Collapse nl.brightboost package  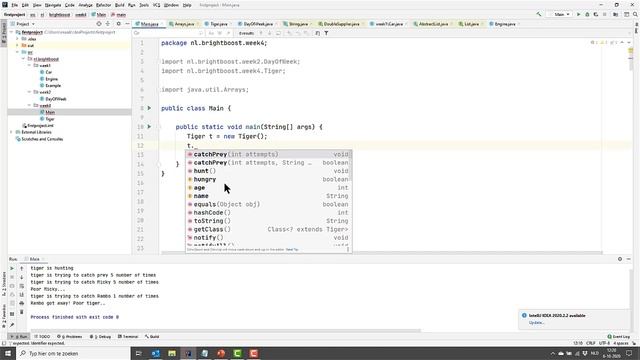23,59
